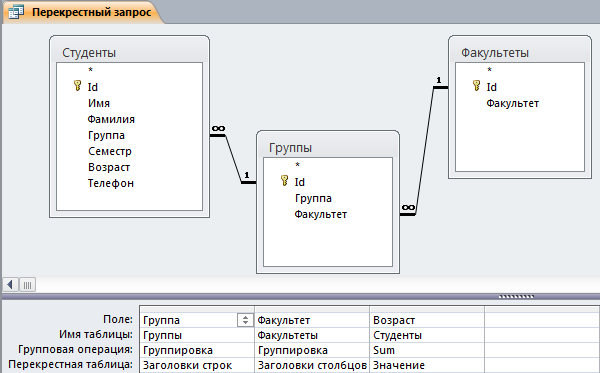Click the crosstab query icon on the tab

click(x=16, y=12)
